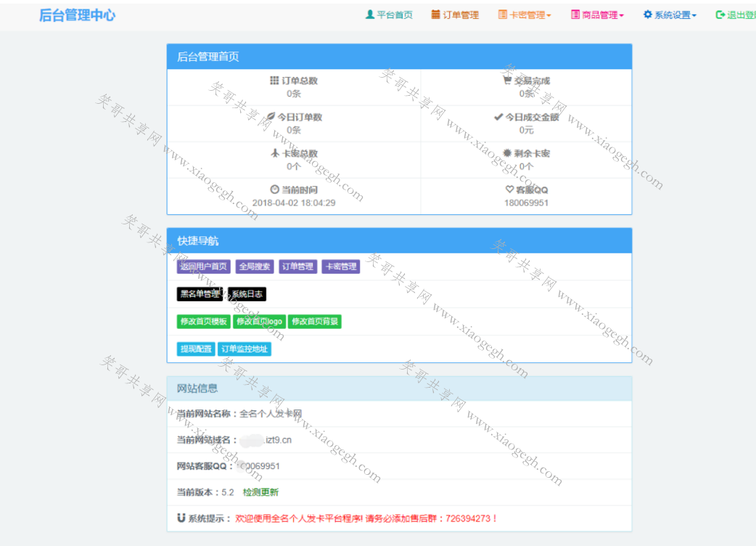Click the purple 订单管理 shortcut button
Viewport: 756px width, 546px height.
click(x=298, y=266)
